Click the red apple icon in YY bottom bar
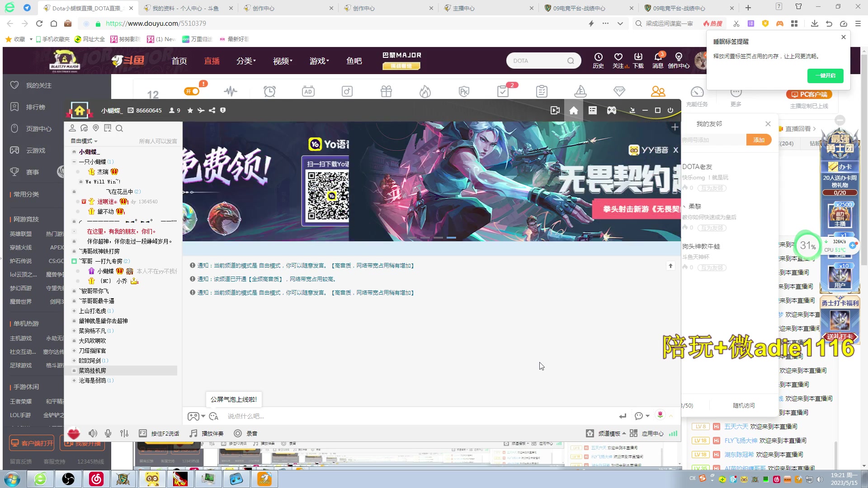 [x=74, y=434]
